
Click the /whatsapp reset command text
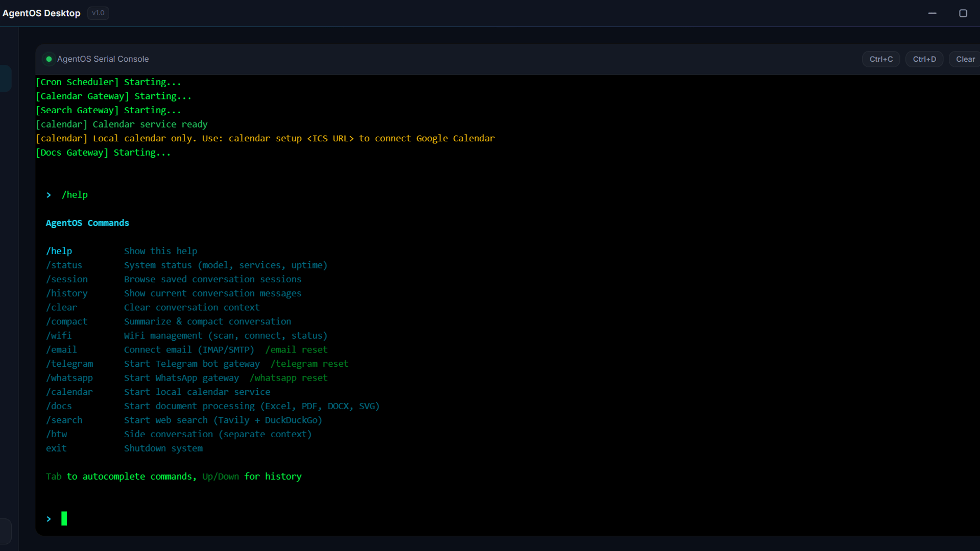288,378
